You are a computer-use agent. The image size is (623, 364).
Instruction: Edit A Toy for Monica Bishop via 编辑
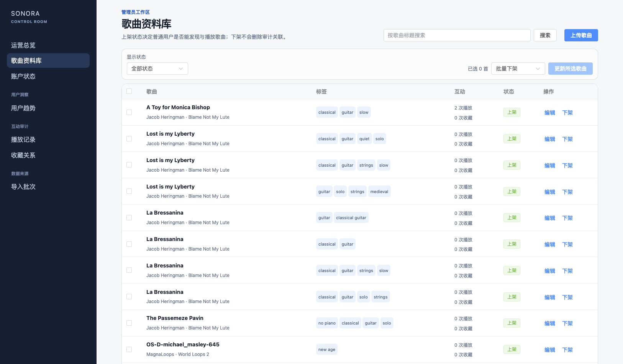[x=550, y=113]
